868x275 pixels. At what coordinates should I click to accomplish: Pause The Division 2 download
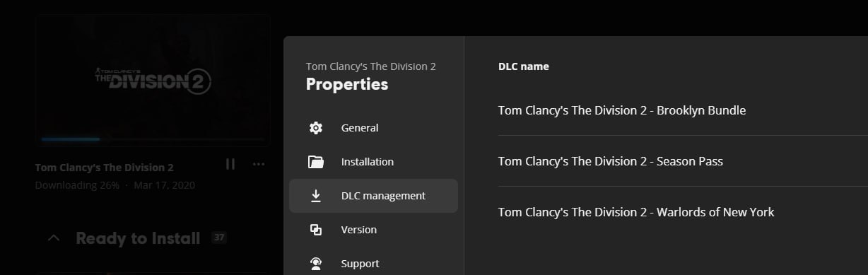point(230,164)
